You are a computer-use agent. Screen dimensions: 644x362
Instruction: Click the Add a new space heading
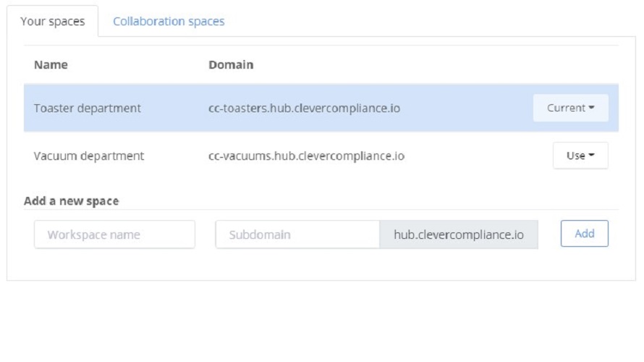pyautogui.click(x=71, y=201)
